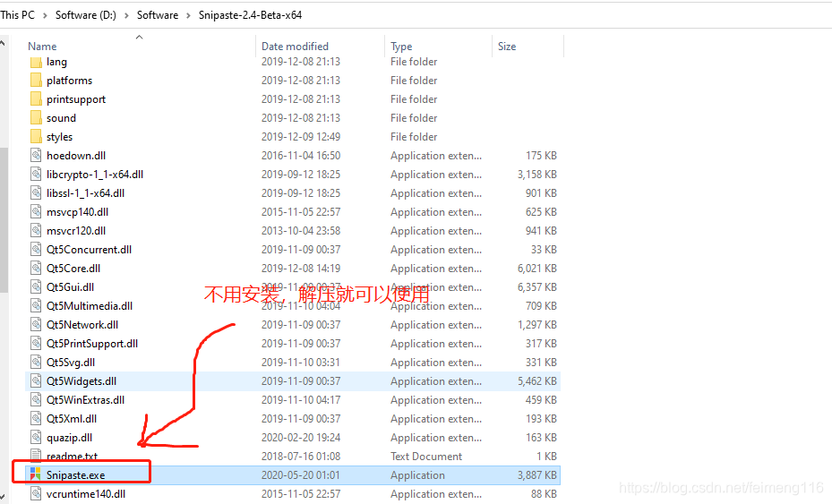Select Qt5Core.dll file name
Image resolution: width=832 pixels, height=504 pixels.
click(x=73, y=269)
